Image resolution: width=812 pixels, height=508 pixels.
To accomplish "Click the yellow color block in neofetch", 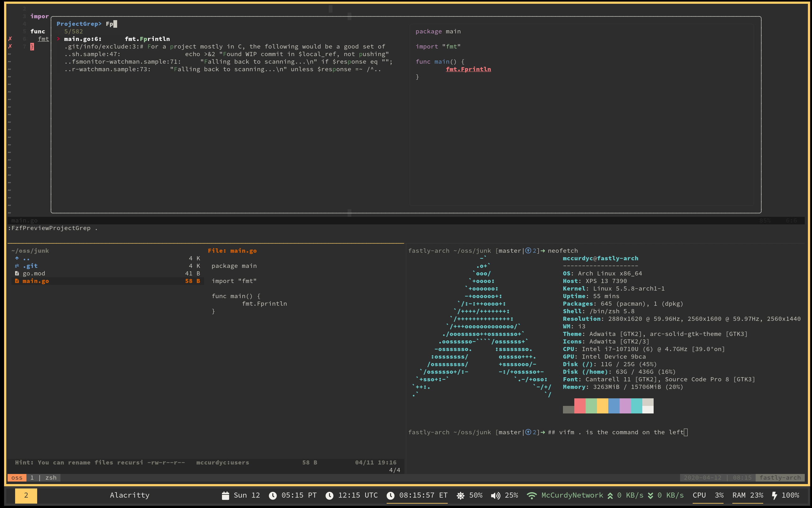I will pos(602,406).
